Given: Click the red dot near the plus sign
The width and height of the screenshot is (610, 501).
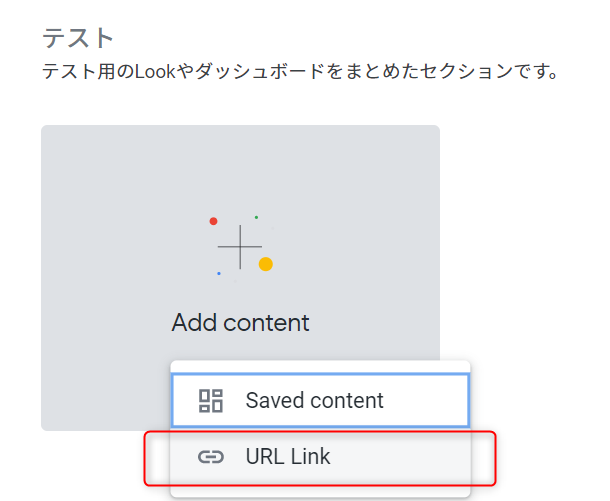Looking at the screenshot, I should tap(213, 221).
